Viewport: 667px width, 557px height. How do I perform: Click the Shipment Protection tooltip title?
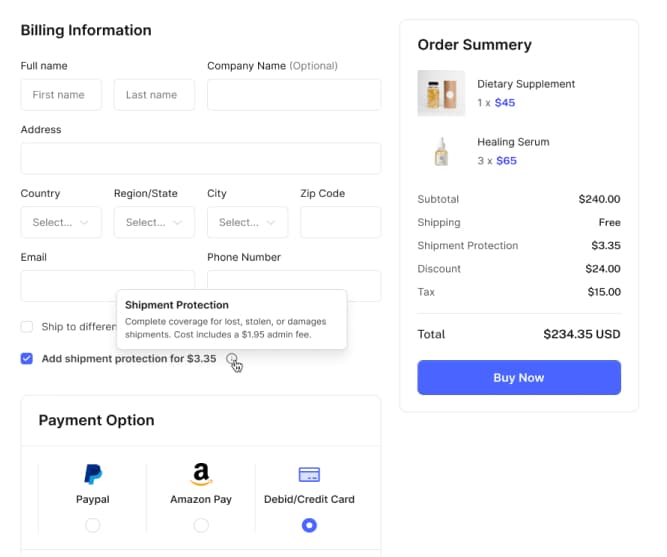[177, 305]
